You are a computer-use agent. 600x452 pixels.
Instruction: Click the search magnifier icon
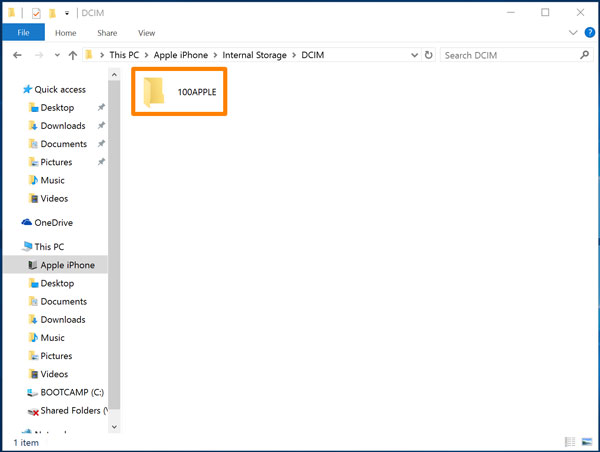pos(584,55)
